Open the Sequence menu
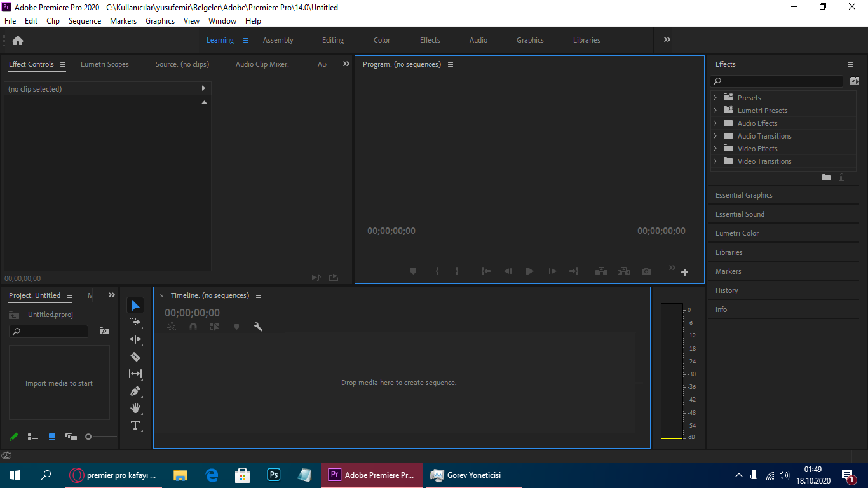Screen dimensions: 868x488 [85, 20]
